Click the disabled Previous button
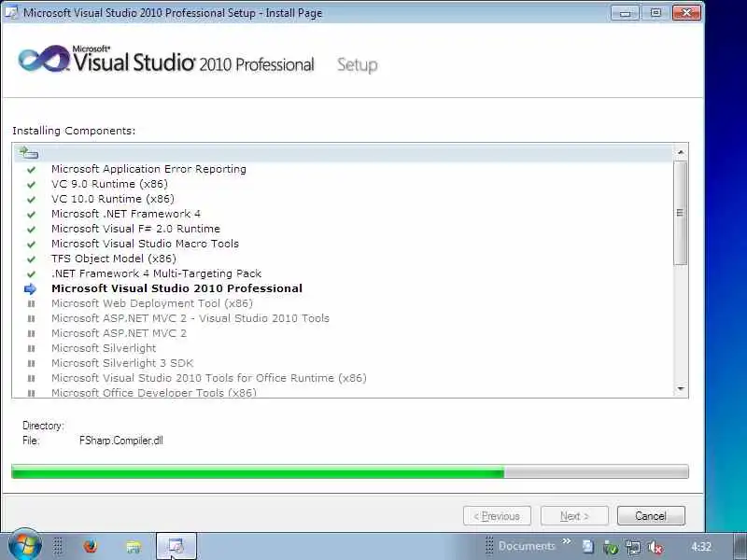This screenshot has height=560, width=747. (497, 516)
